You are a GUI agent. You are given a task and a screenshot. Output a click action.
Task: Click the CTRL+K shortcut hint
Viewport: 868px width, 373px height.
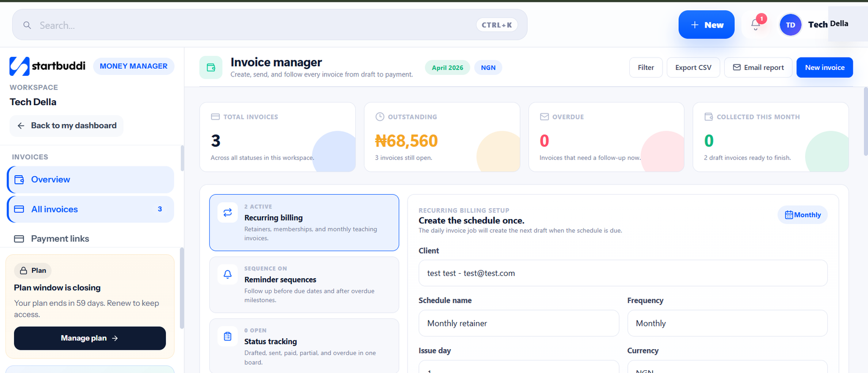(x=497, y=25)
